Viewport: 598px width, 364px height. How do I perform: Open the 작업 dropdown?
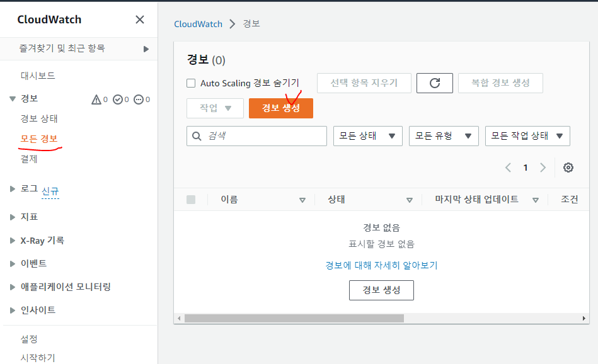pos(215,108)
